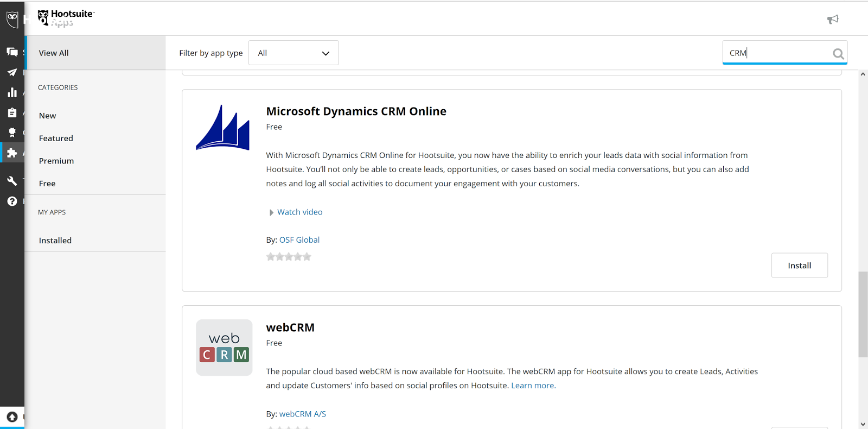
Task: Click the Learn more link for webCRM
Action: click(x=533, y=386)
